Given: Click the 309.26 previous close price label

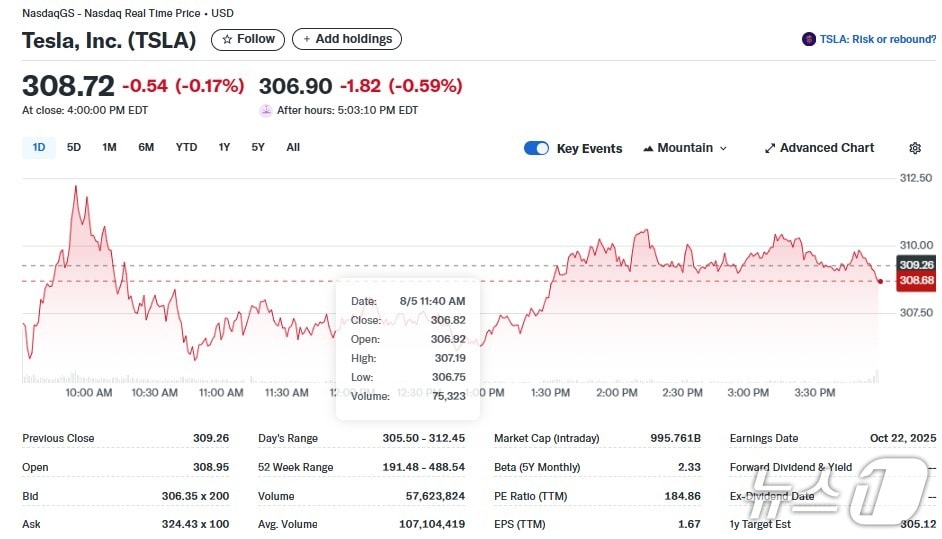Looking at the screenshot, I should pyautogui.click(x=916, y=265).
